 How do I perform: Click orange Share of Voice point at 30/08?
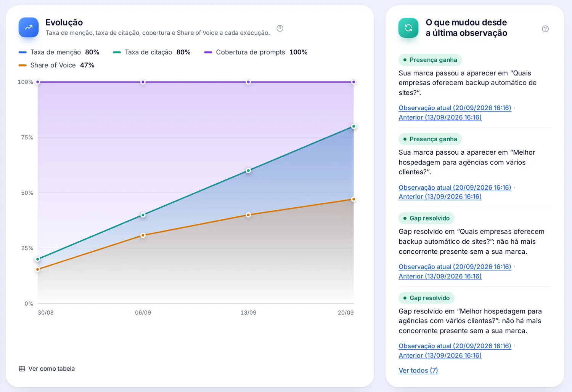tap(38, 269)
